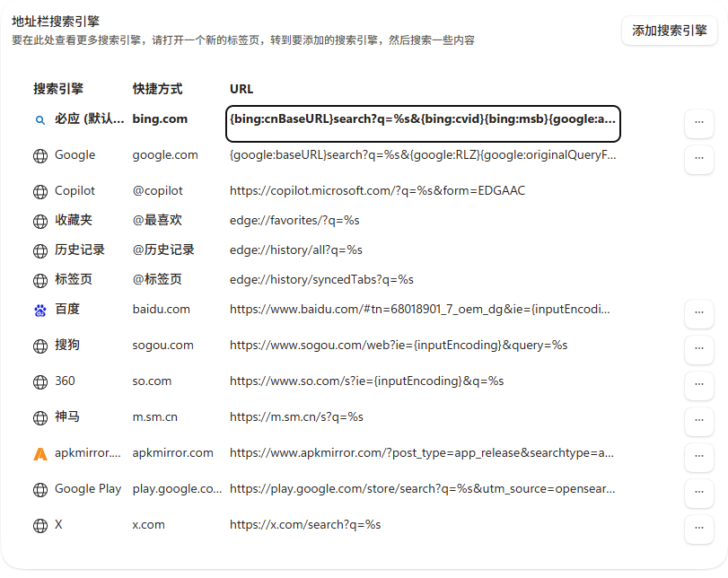Click the @标签页 shortcut
The width and height of the screenshot is (728, 578).
click(x=157, y=279)
